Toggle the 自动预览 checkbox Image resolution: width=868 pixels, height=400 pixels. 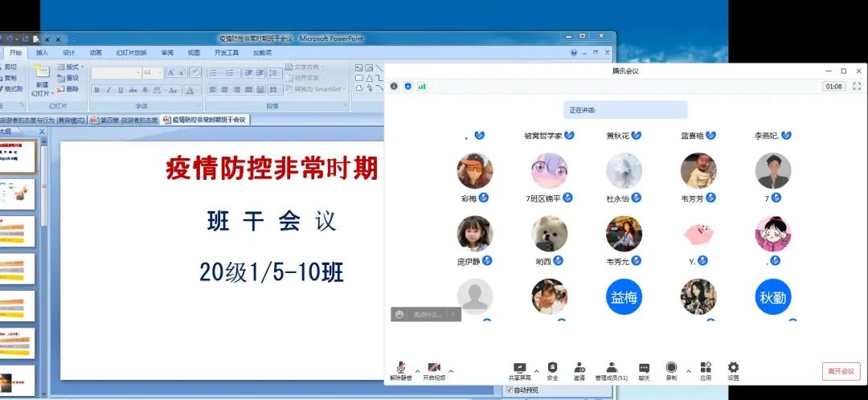tap(510, 390)
